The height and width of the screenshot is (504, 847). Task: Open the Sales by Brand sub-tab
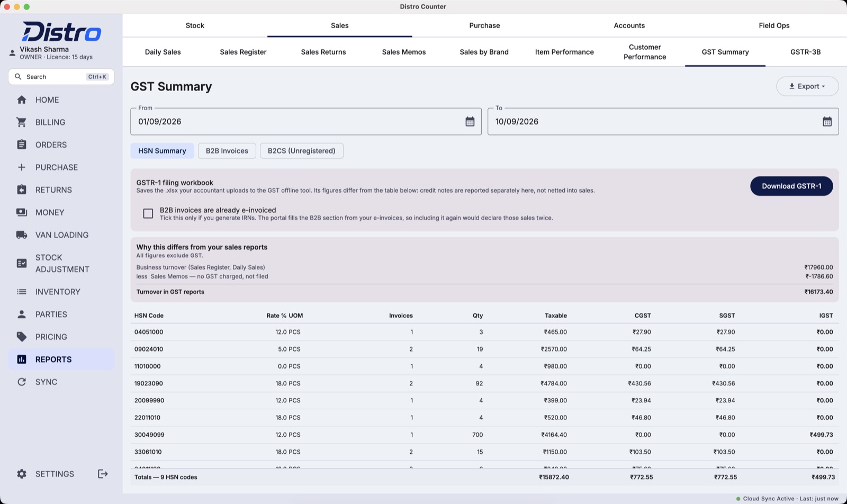484,52
